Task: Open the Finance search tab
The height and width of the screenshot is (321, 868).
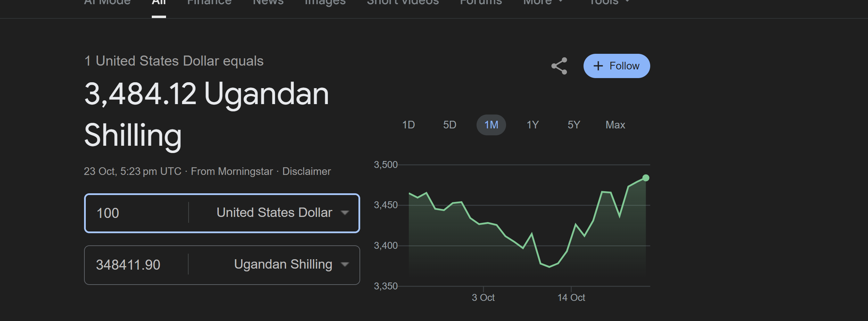Action: [209, 2]
